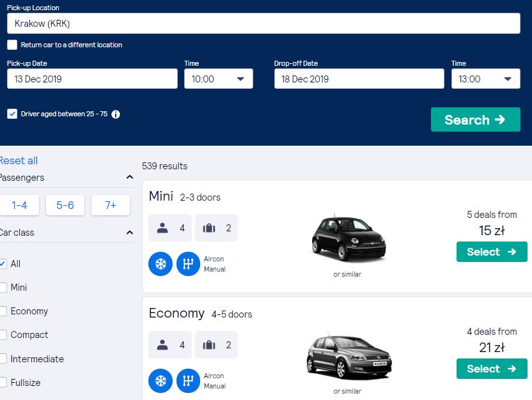Image resolution: width=532 pixels, height=400 pixels.
Task: Click the 539 results text
Action: point(164,166)
